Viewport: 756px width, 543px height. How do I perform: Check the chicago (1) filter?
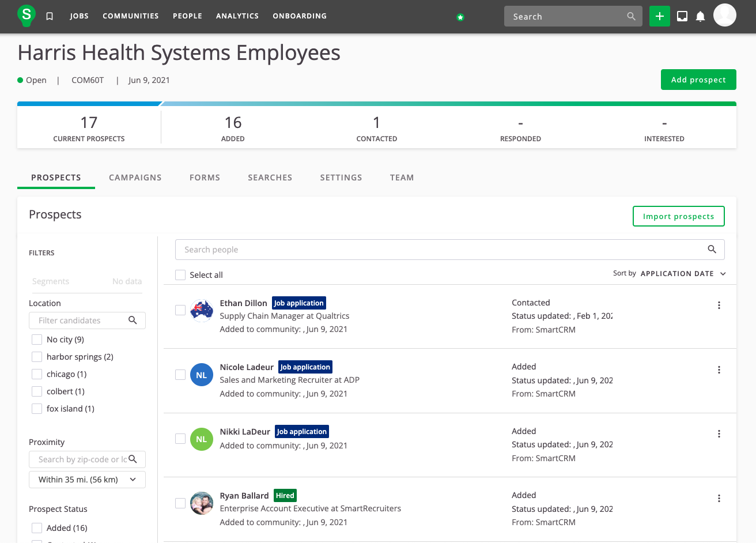(x=37, y=374)
